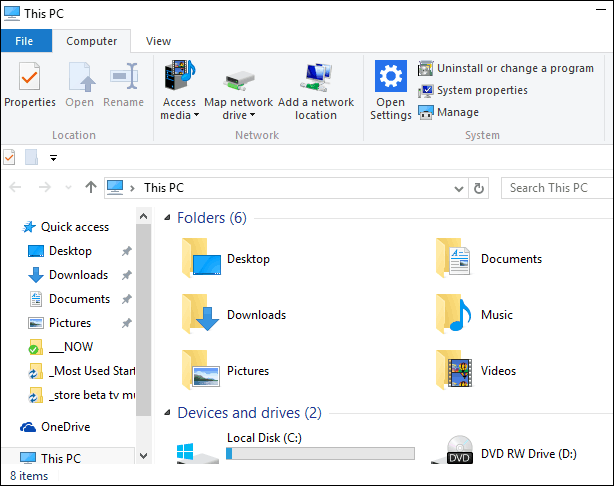Click navigation pane scroll up arrow

click(143, 216)
